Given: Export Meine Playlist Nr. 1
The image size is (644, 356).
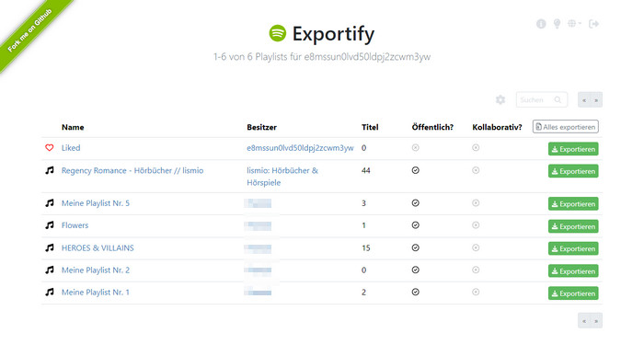Looking at the screenshot, I should click(x=573, y=293).
